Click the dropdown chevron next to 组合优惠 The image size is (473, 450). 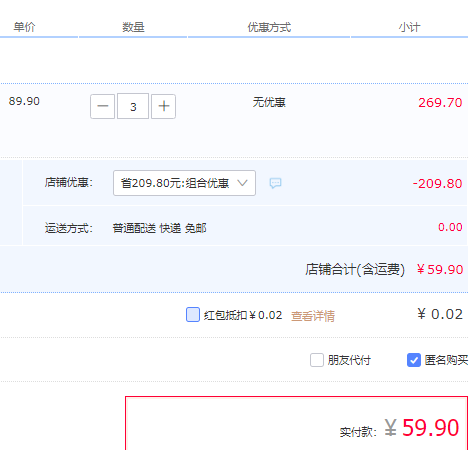[242, 183]
